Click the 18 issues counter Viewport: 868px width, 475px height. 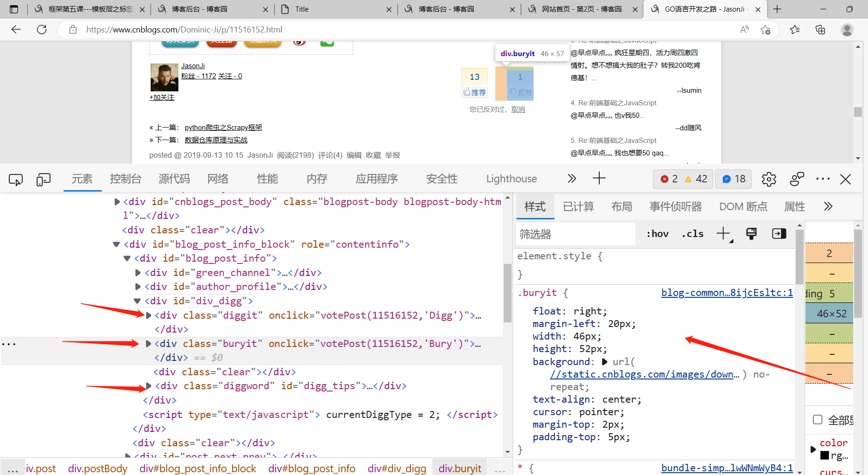(x=734, y=179)
